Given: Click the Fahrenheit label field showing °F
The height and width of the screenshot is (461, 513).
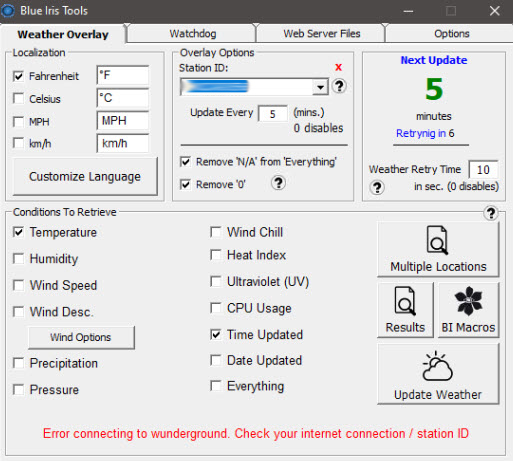Looking at the screenshot, I should 123,75.
